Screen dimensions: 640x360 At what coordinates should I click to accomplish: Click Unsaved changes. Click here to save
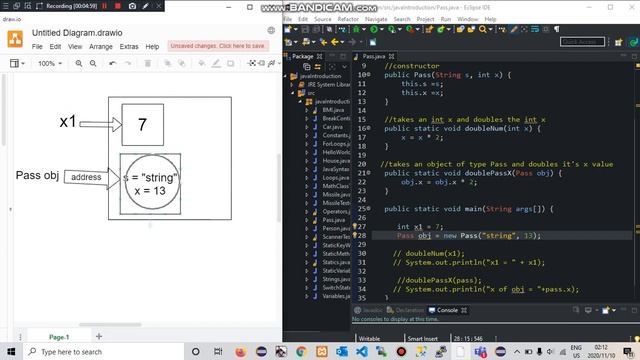pyautogui.click(x=218, y=46)
